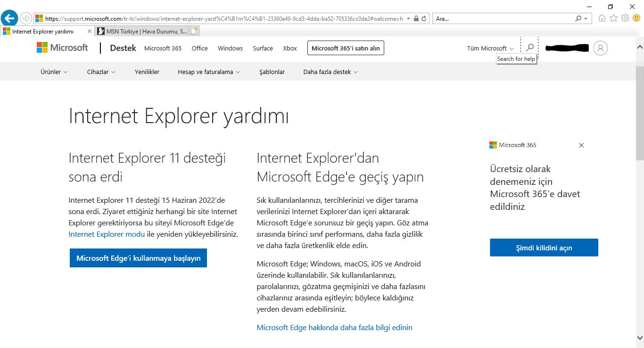Open Windows in the header nav
The image size is (644, 348).
(230, 48)
